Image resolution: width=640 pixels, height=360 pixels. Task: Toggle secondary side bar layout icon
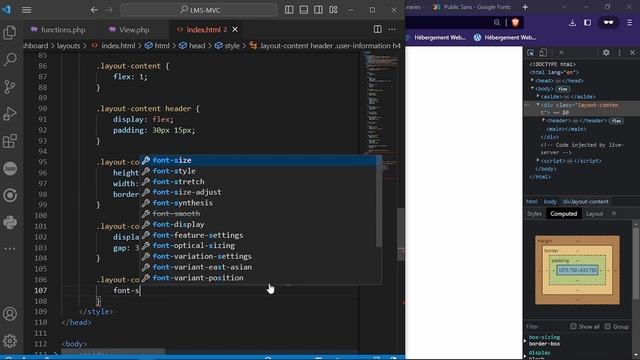(x=318, y=10)
